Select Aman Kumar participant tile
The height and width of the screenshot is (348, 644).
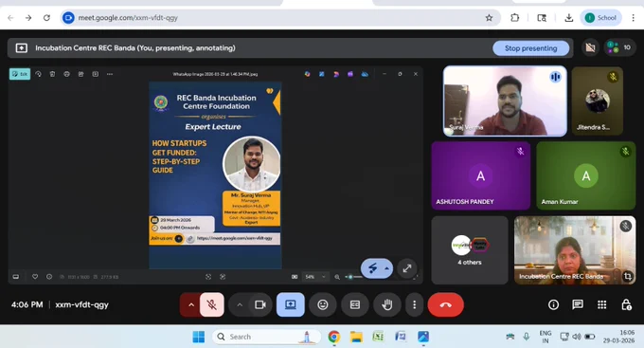(x=586, y=175)
